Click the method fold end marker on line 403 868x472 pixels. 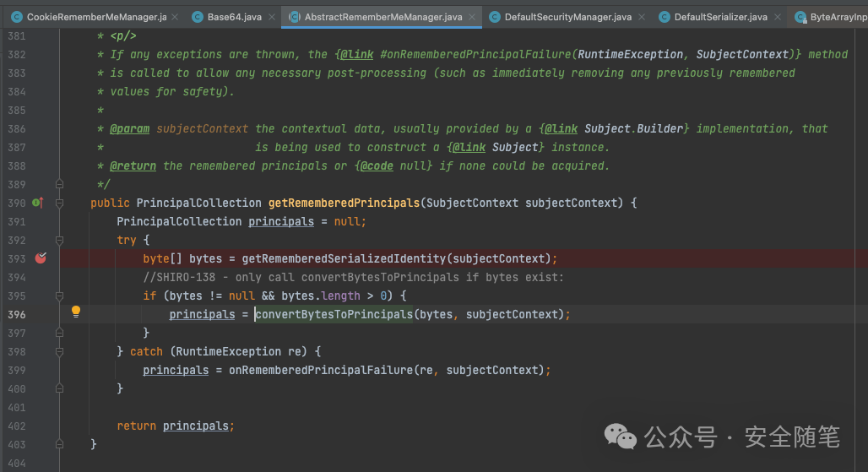pos(59,444)
